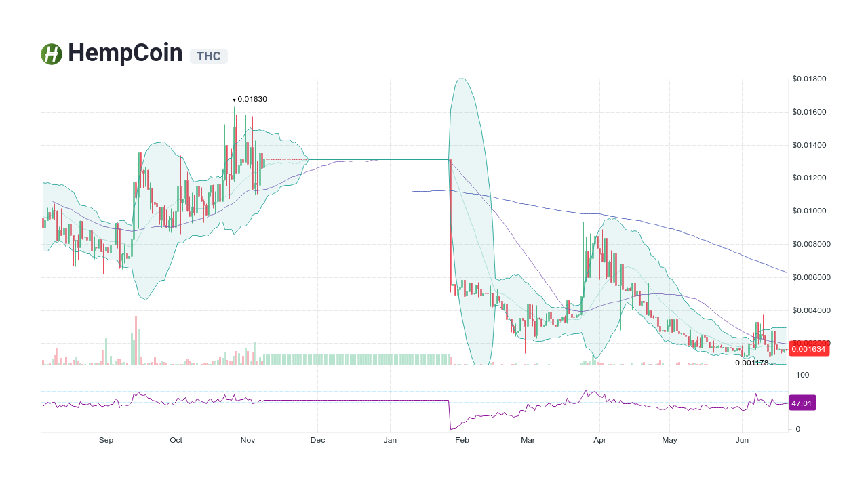Viewport: 868px width, 488px height.
Task: Click the $0.01200 price axis label
Action: pos(809,178)
